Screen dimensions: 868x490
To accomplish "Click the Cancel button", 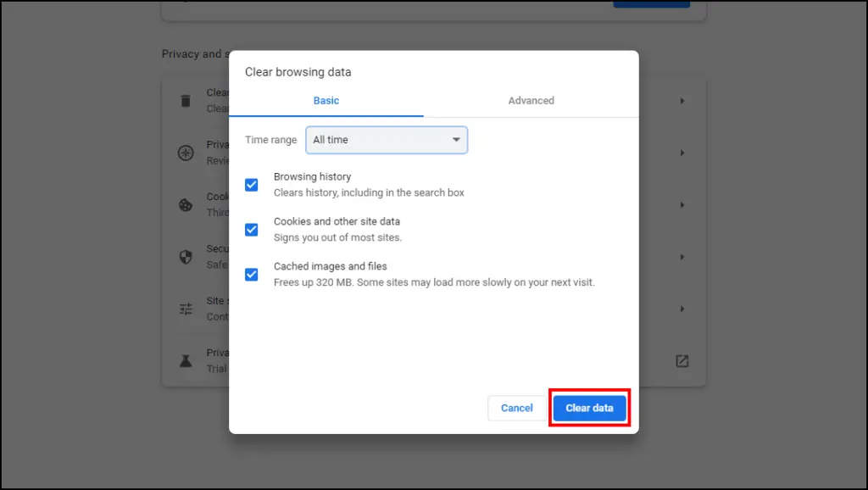I will pos(516,408).
